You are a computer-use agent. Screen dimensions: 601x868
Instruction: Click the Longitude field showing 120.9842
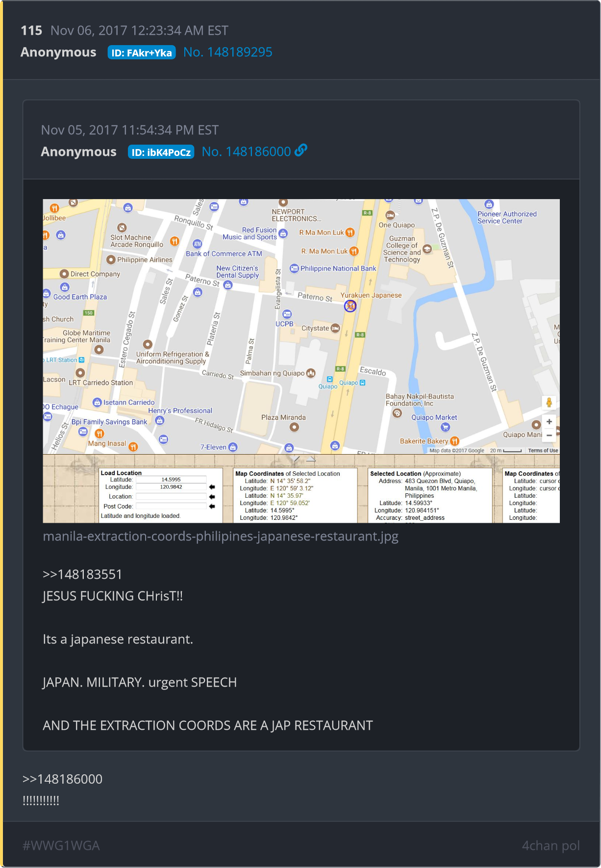click(171, 487)
